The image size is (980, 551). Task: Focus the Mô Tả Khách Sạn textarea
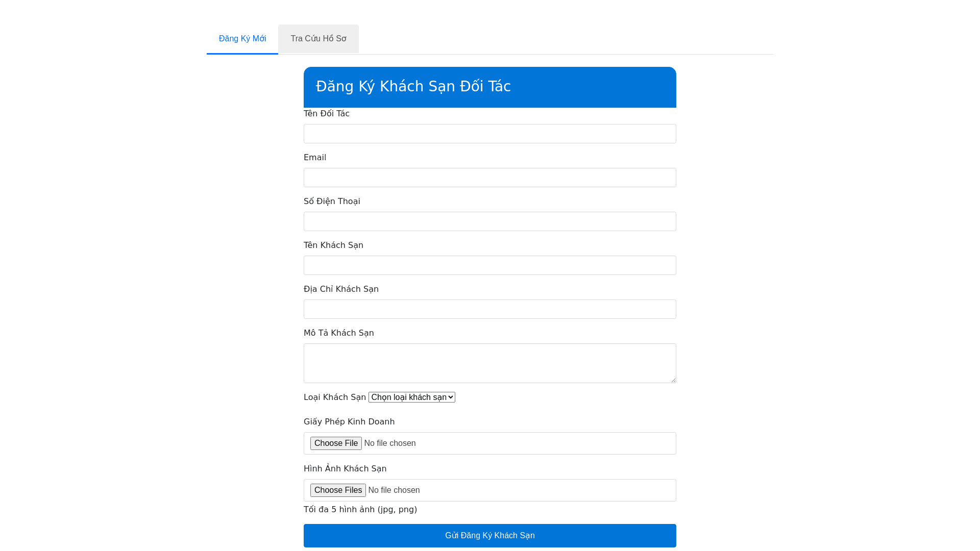489,363
